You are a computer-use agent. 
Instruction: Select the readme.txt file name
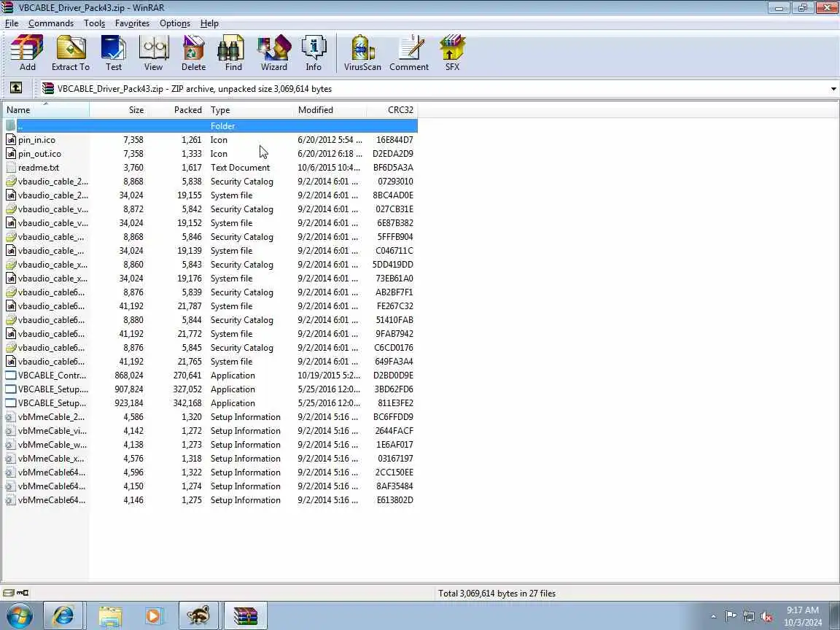click(x=39, y=168)
